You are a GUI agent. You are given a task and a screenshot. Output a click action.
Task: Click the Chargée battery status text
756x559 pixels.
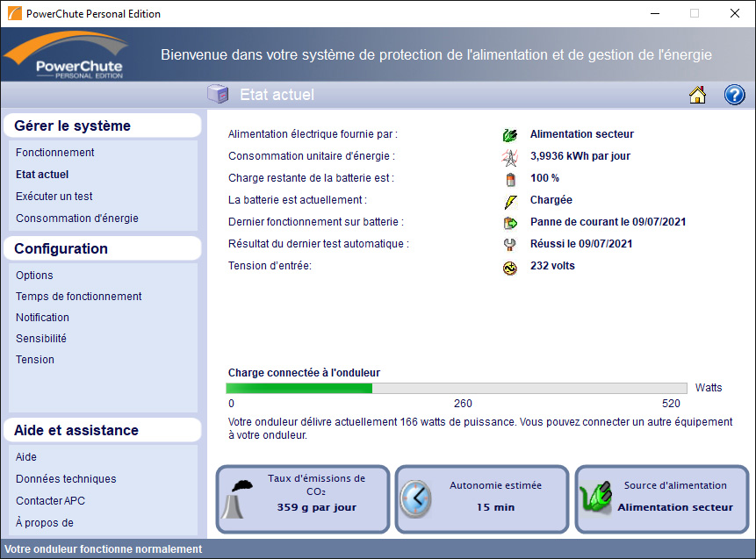point(551,200)
